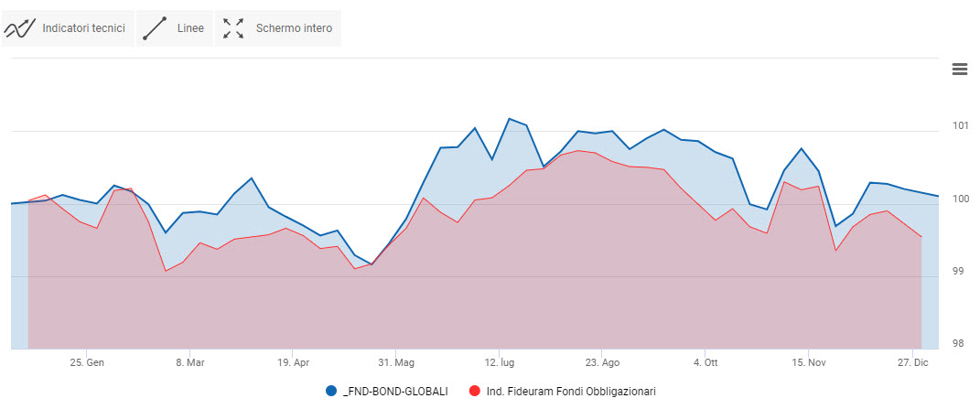Open Indicatori tecnici via its text label
The image size is (980, 409).
[83, 28]
